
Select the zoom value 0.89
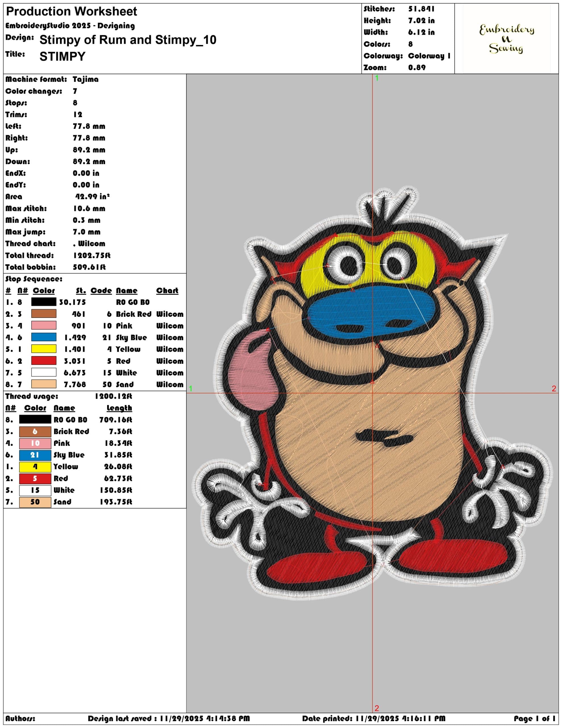tap(417, 67)
